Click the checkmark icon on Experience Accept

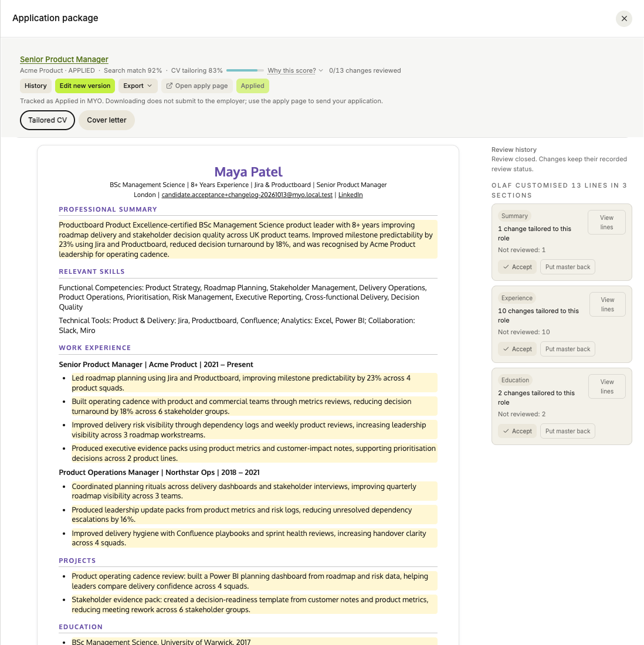pos(506,349)
